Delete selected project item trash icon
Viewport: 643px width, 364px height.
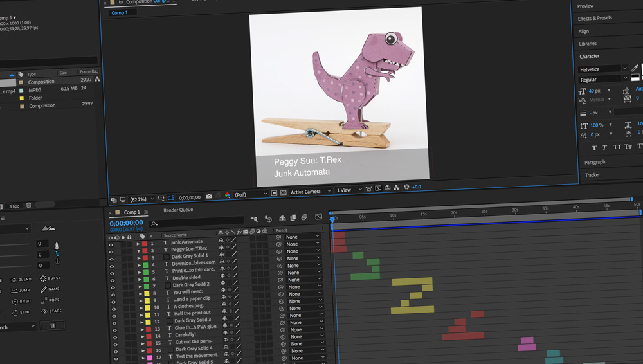pyautogui.click(x=29, y=205)
